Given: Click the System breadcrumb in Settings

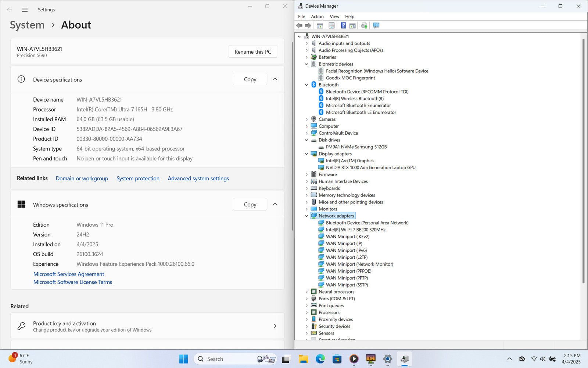Looking at the screenshot, I should pos(27,25).
